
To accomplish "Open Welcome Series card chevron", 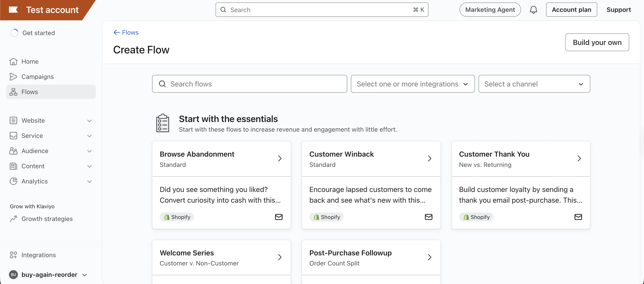I will (280, 257).
